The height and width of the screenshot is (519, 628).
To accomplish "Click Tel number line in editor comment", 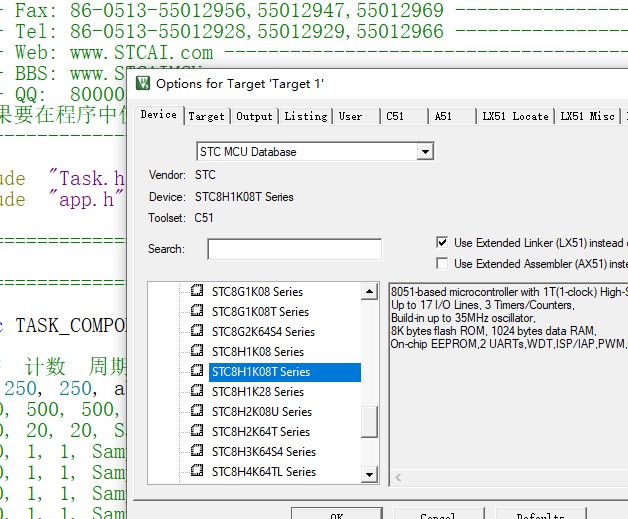I will click(229, 31).
